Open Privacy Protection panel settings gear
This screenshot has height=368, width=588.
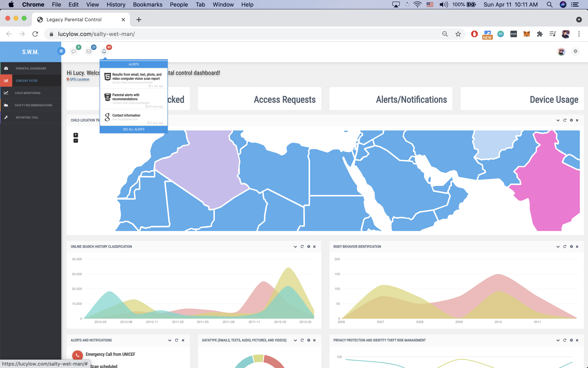[x=571, y=340]
